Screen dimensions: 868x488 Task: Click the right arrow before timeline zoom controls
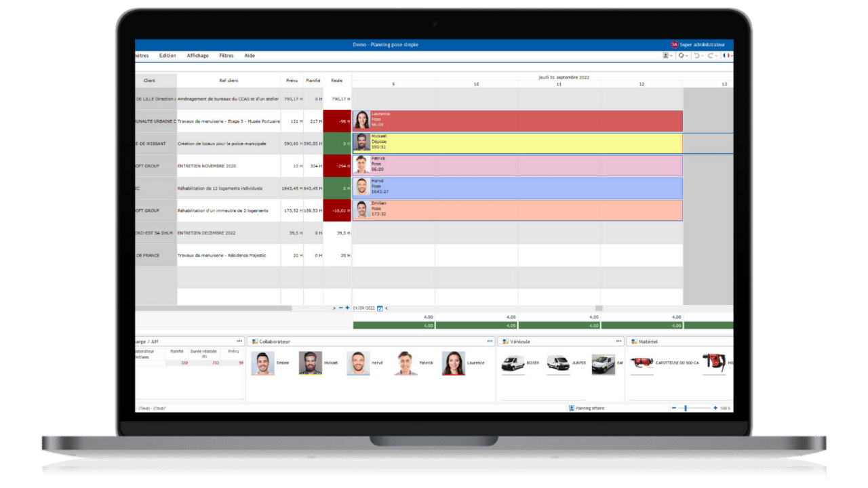click(334, 308)
